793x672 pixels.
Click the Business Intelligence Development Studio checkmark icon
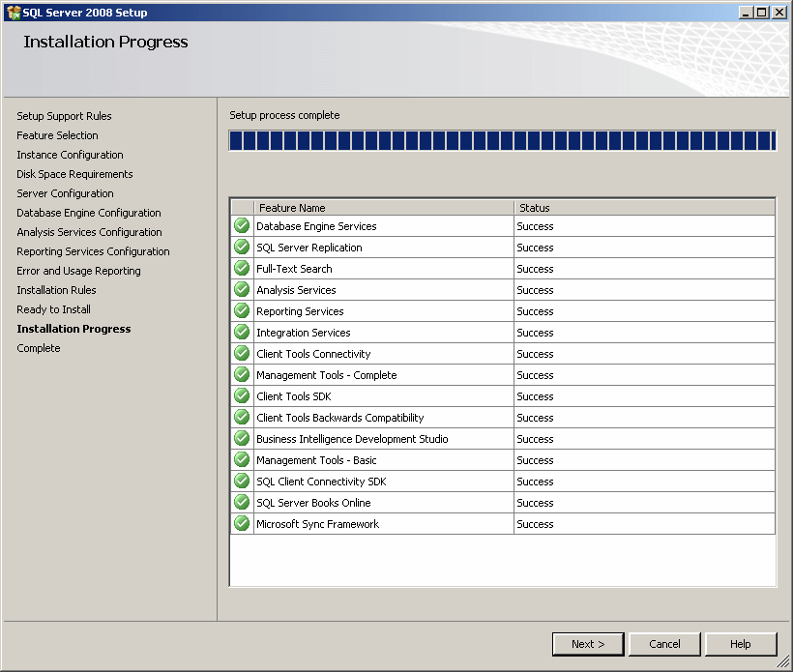tap(242, 438)
